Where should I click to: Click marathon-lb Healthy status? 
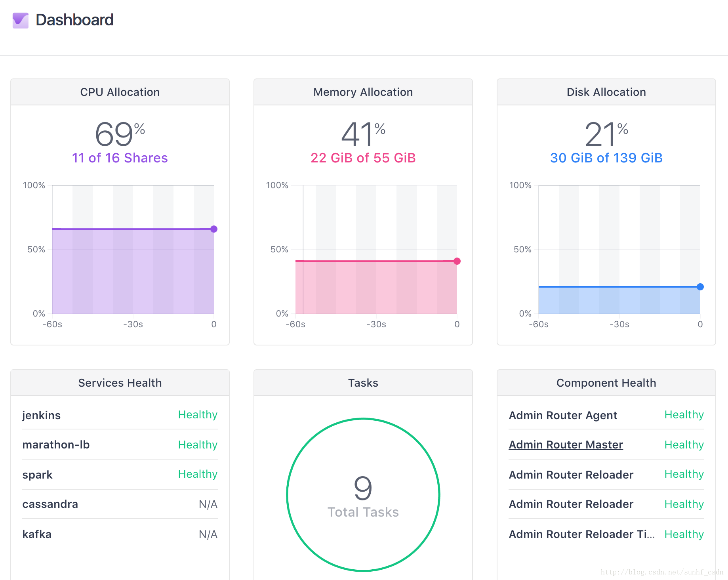coord(198,445)
